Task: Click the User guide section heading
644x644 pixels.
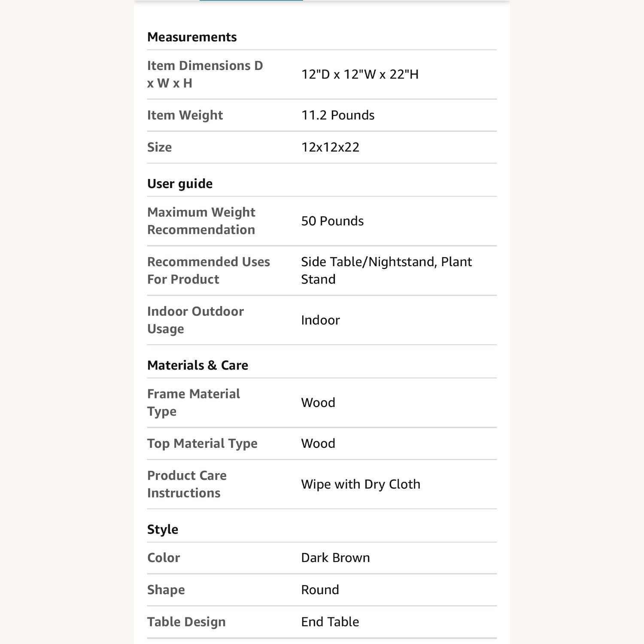Action: [180, 184]
